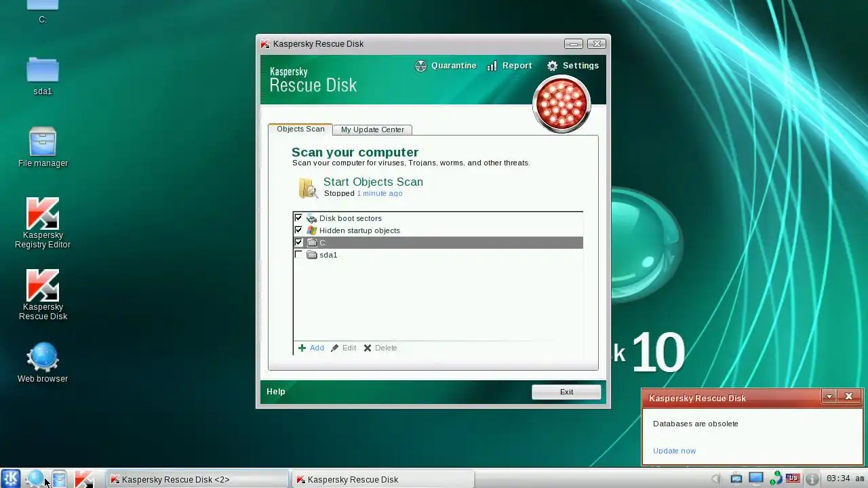Click Add to add scan object
868x488 pixels.
point(311,348)
